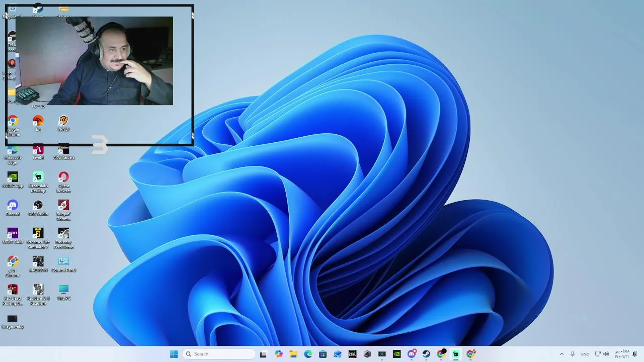
Task: Select NZXT CAM desktop shortcut
Action: pyautogui.click(x=13, y=236)
